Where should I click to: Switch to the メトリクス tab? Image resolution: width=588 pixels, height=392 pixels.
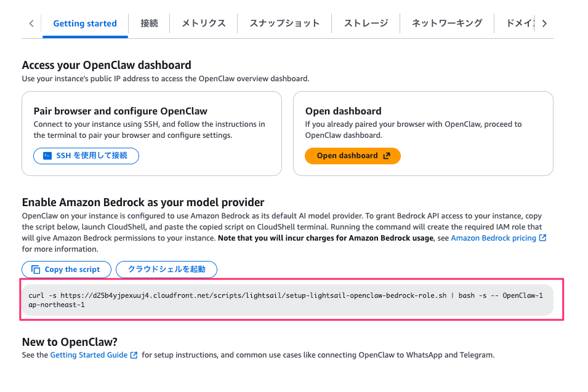point(203,23)
